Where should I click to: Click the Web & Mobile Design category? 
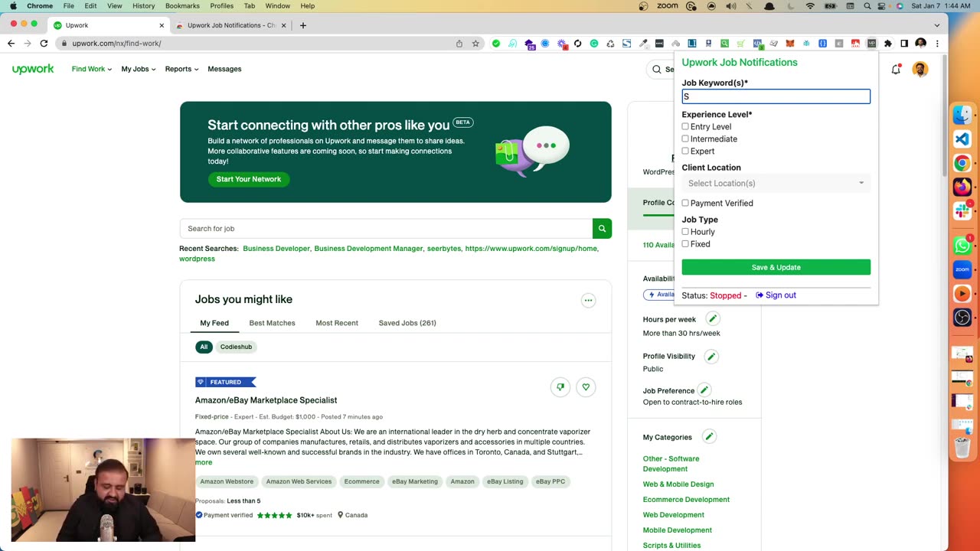coord(678,484)
